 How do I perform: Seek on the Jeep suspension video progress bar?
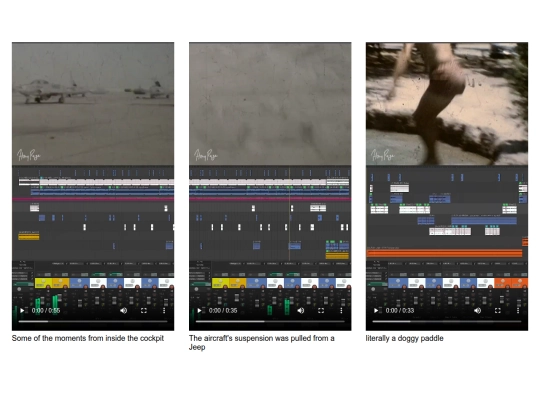(270, 322)
